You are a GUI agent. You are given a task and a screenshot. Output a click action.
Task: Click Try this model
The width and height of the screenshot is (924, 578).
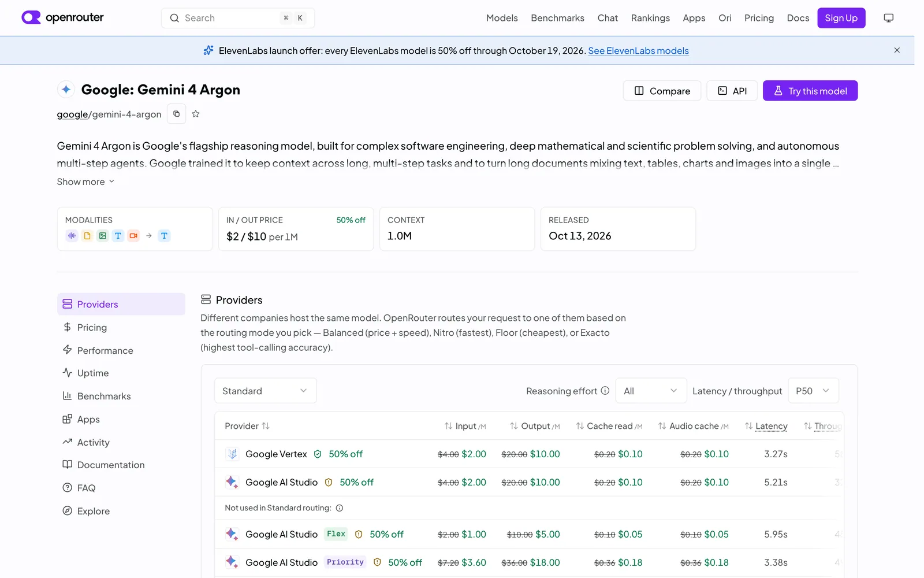point(810,91)
